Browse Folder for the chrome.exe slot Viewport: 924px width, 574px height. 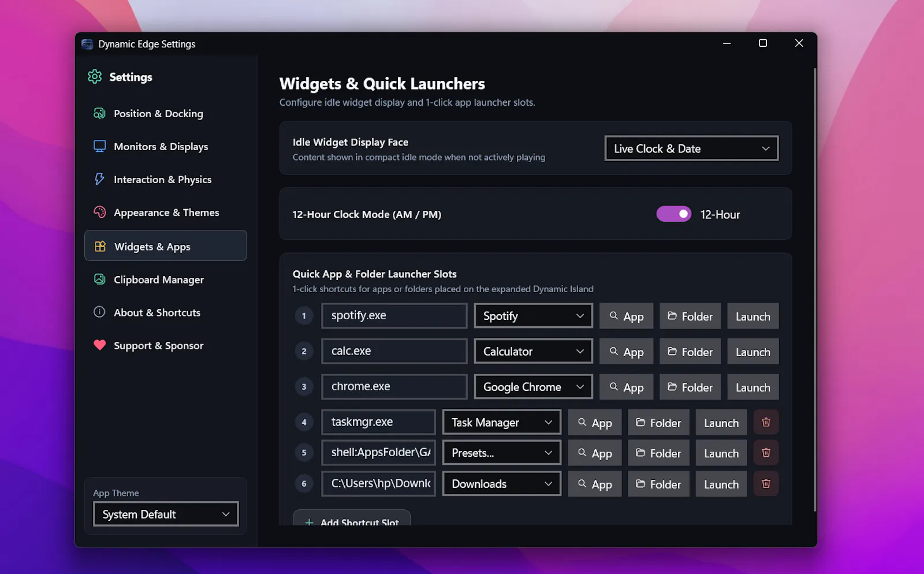pyautogui.click(x=690, y=387)
